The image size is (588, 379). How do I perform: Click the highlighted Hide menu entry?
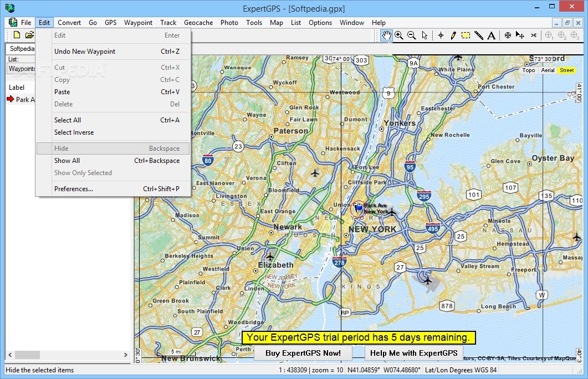pyautogui.click(x=113, y=148)
